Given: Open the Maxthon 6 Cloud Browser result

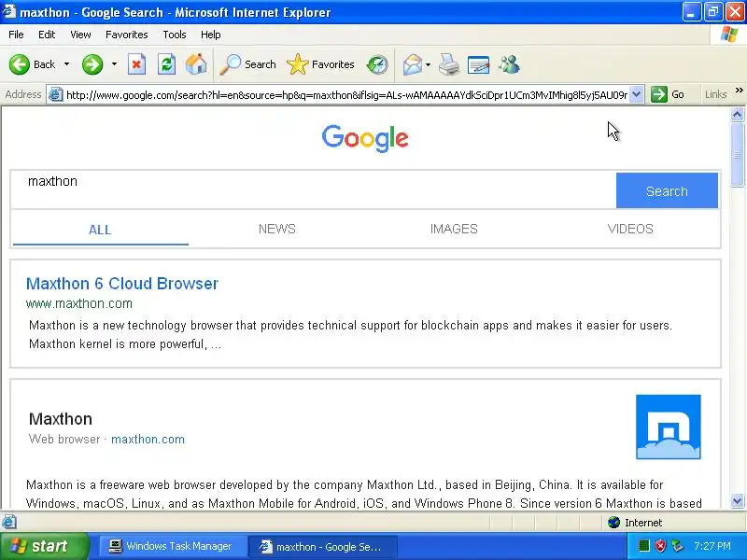Looking at the screenshot, I should (x=122, y=284).
